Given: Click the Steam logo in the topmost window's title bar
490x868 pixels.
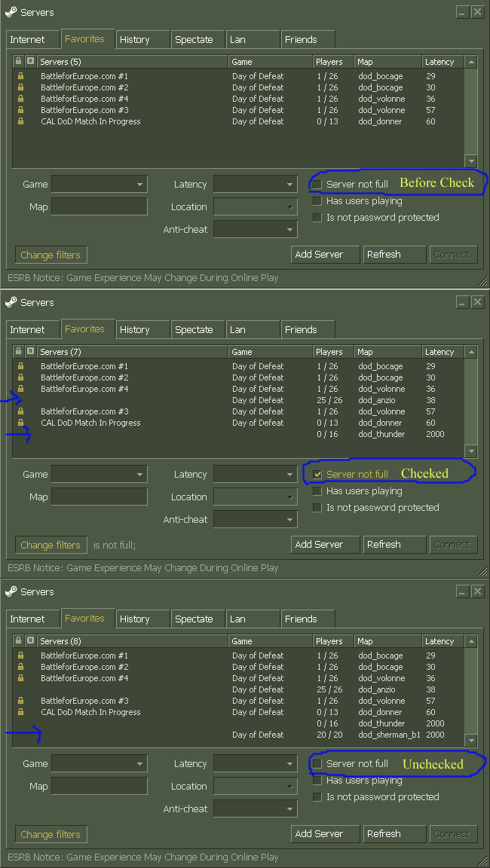Looking at the screenshot, I should click(x=11, y=13).
